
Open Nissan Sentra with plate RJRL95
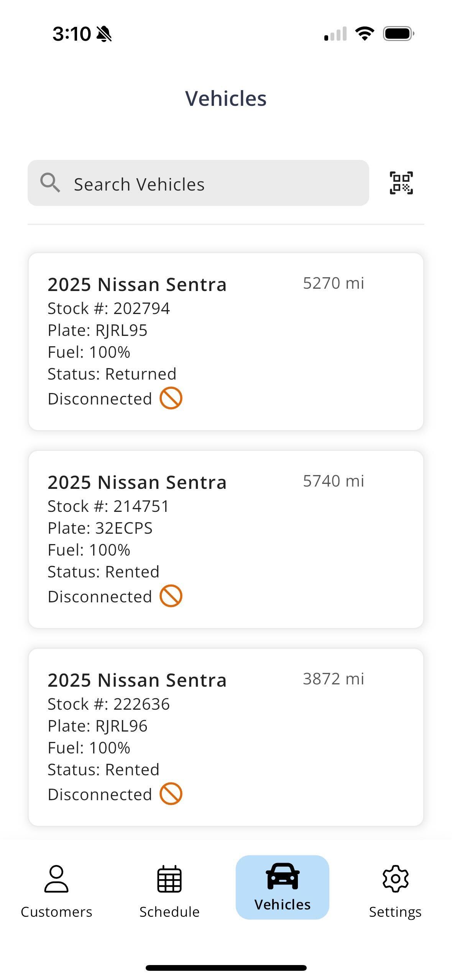pos(226,342)
